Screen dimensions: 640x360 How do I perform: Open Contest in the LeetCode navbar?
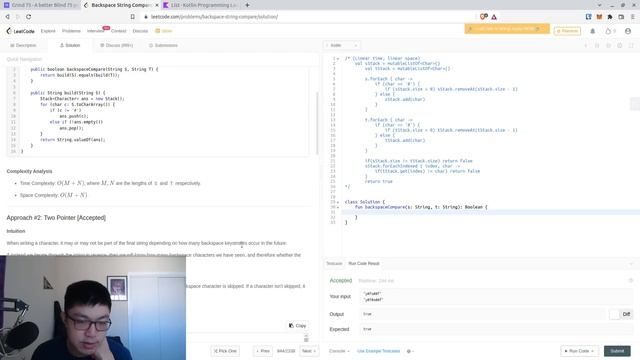(119, 31)
